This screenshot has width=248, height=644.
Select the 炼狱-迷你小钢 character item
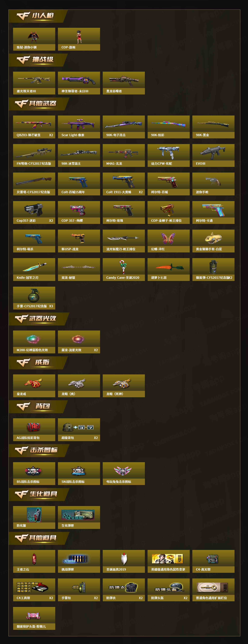pyautogui.click(x=34, y=39)
